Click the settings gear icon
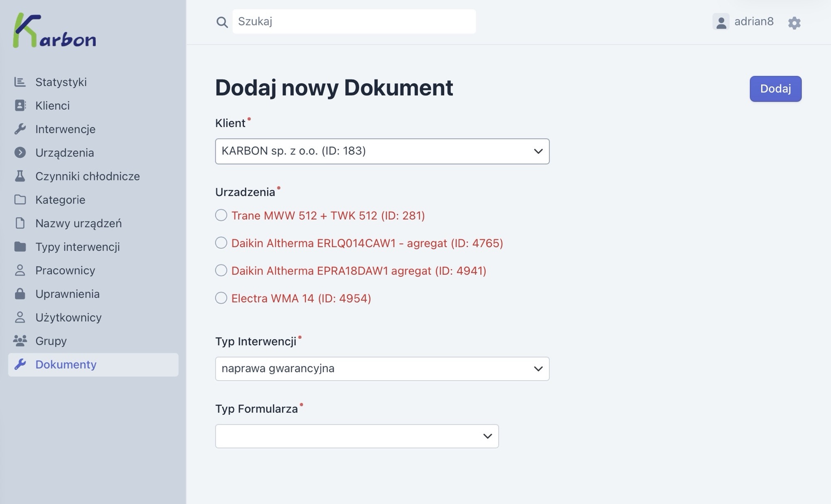 (x=794, y=22)
